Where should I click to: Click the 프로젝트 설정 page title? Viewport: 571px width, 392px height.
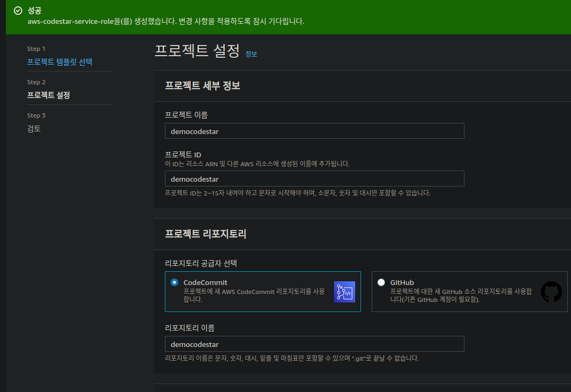(x=197, y=51)
